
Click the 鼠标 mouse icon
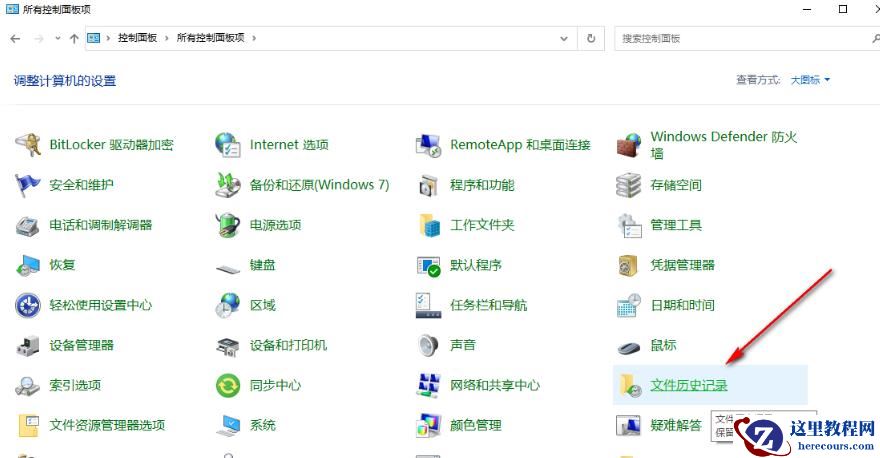(x=629, y=348)
